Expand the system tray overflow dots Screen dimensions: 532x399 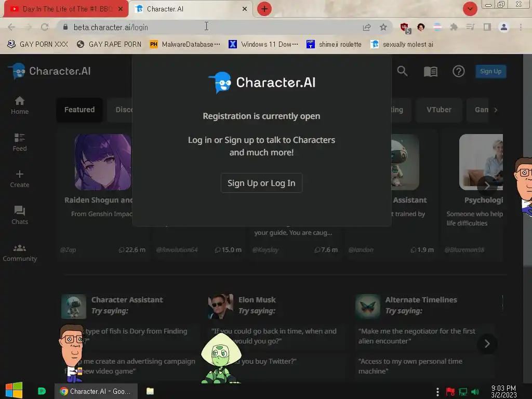437,392
